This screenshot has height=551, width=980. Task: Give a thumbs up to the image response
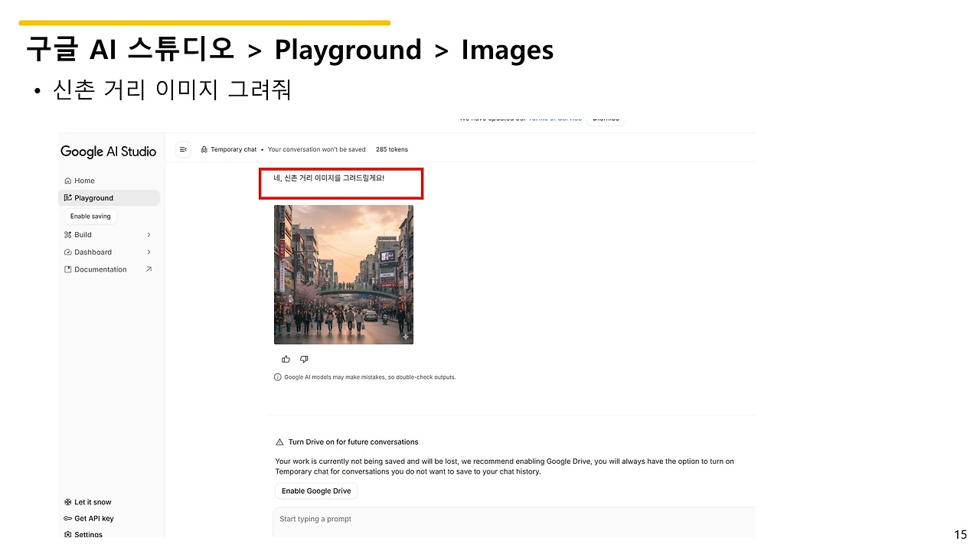[286, 358]
